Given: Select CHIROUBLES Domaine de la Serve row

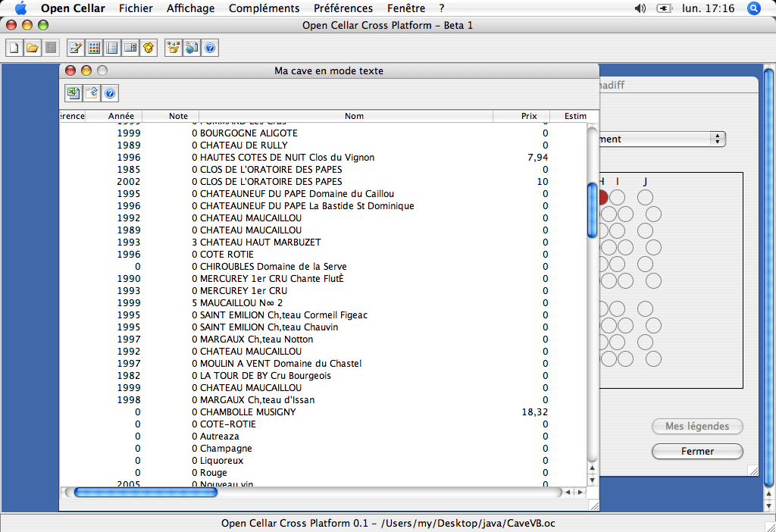Looking at the screenshot, I should tap(323, 267).
